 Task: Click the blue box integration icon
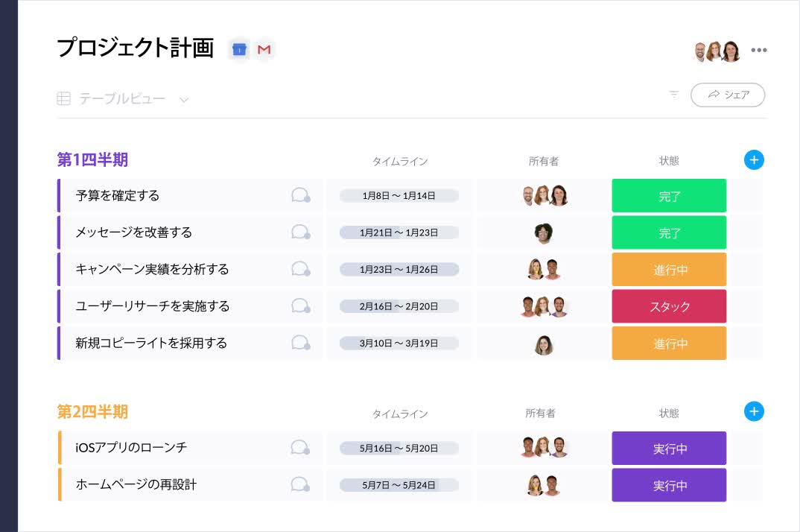point(239,50)
